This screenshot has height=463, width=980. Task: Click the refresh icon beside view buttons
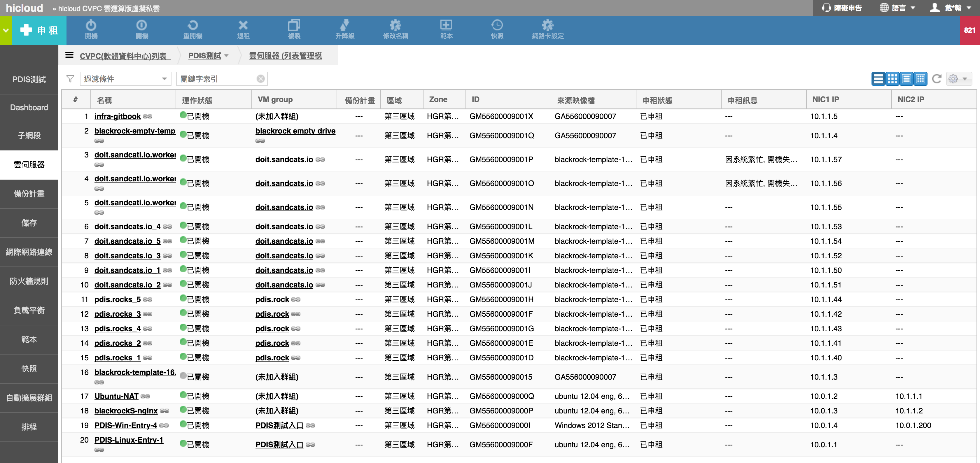pyautogui.click(x=937, y=79)
